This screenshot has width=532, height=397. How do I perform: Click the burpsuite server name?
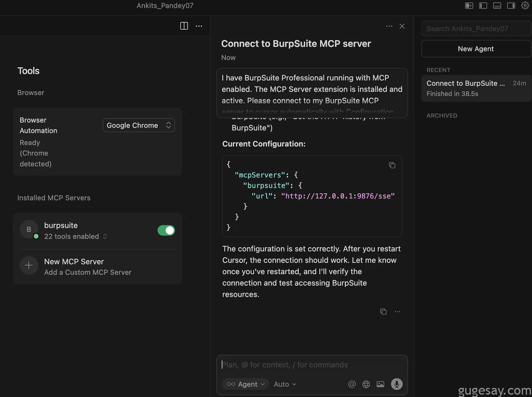[x=61, y=225]
